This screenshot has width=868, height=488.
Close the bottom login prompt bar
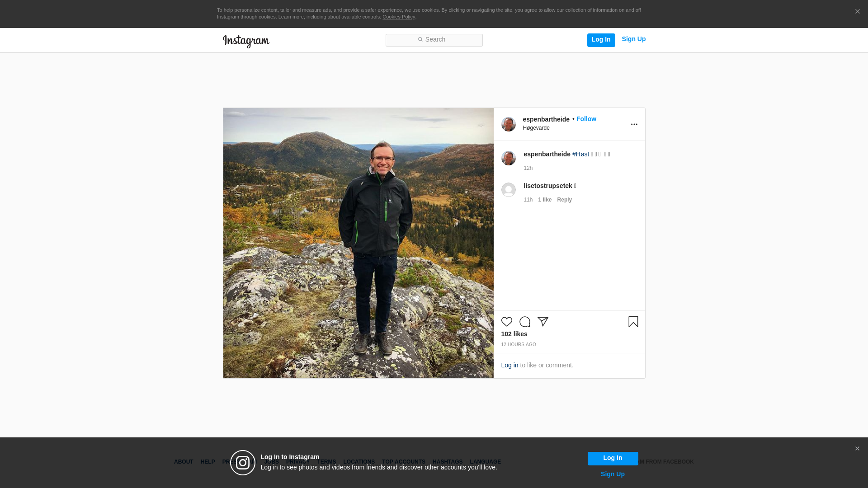tap(857, 449)
